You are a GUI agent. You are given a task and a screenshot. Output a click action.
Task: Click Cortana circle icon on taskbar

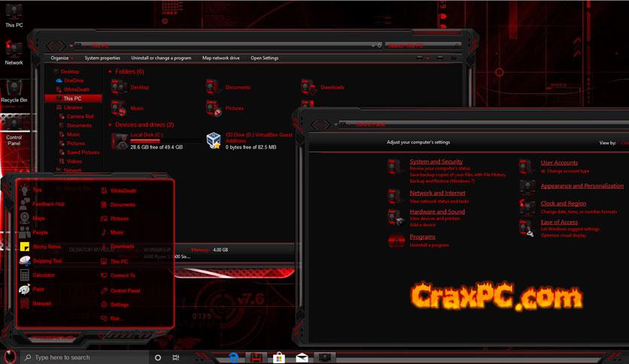[158, 357]
